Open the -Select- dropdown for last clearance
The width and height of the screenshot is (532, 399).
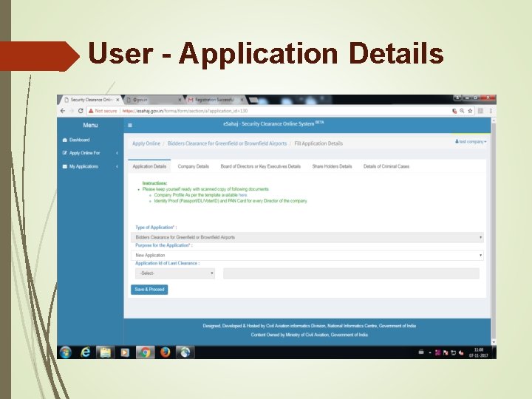coord(175,273)
